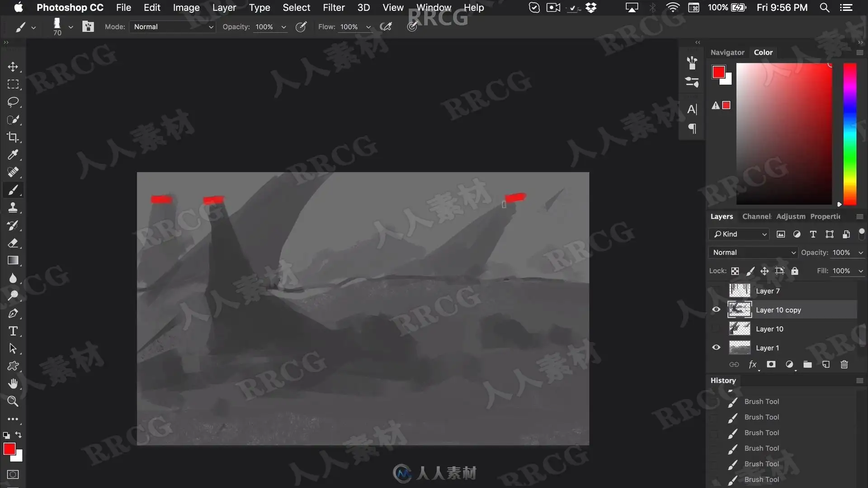
Task: Select the Gradient tool
Action: tap(13, 260)
